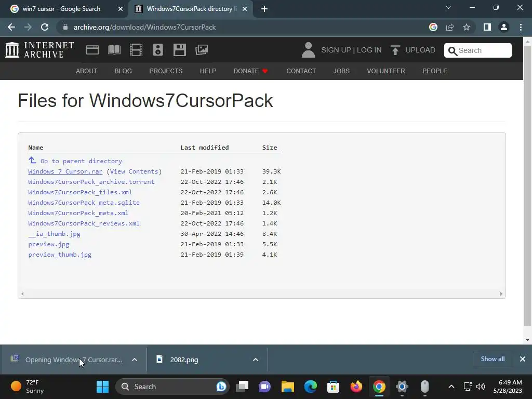Open preview.jpg file link
Viewport: 532px width, 399px height.
click(x=48, y=244)
